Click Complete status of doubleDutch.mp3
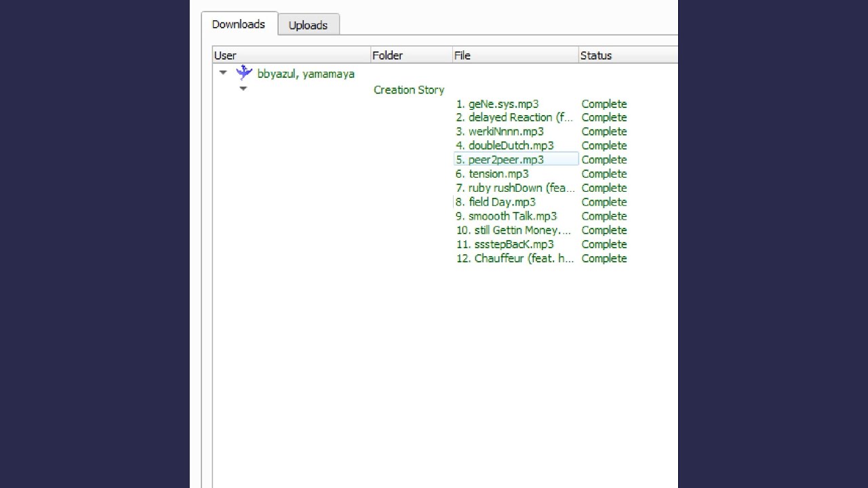The image size is (868, 488). click(x=604, y=146)
